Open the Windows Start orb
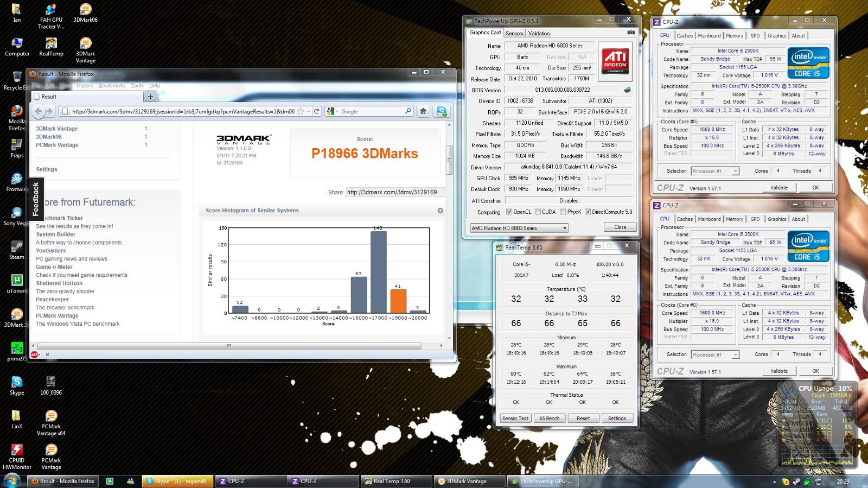 point(12,480)
